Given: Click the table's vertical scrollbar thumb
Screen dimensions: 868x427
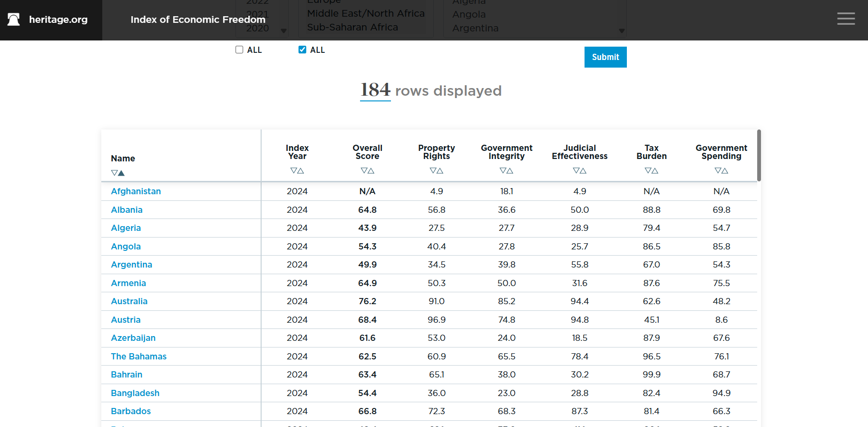Looking at the screenshot, I should (x=759, y=155).
